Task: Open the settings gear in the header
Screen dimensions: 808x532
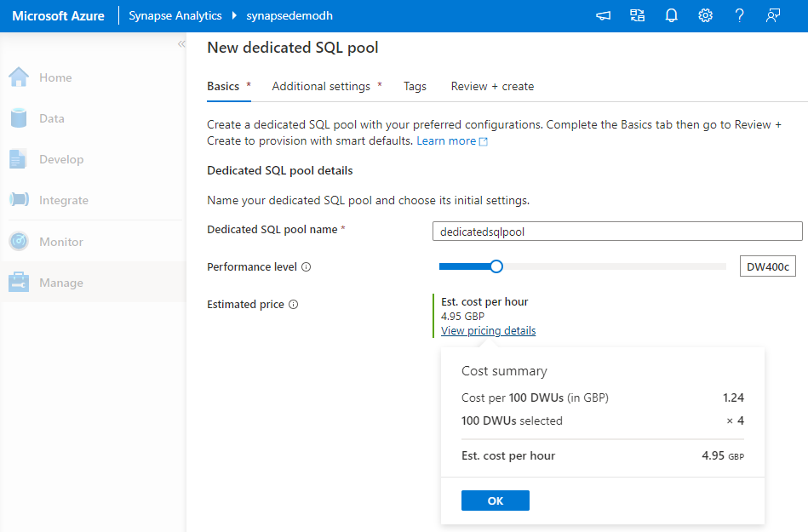Action: (x=706, y=16)
